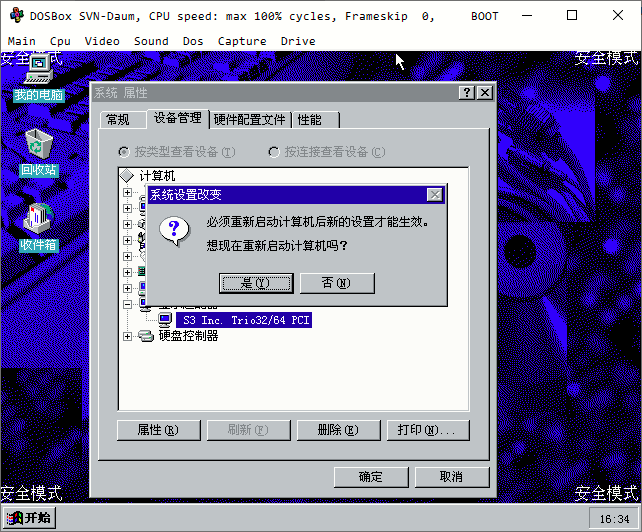Viewport: 642px width, 532px height.
Task: Expand the first device tree node
Action: pos(127,192)
